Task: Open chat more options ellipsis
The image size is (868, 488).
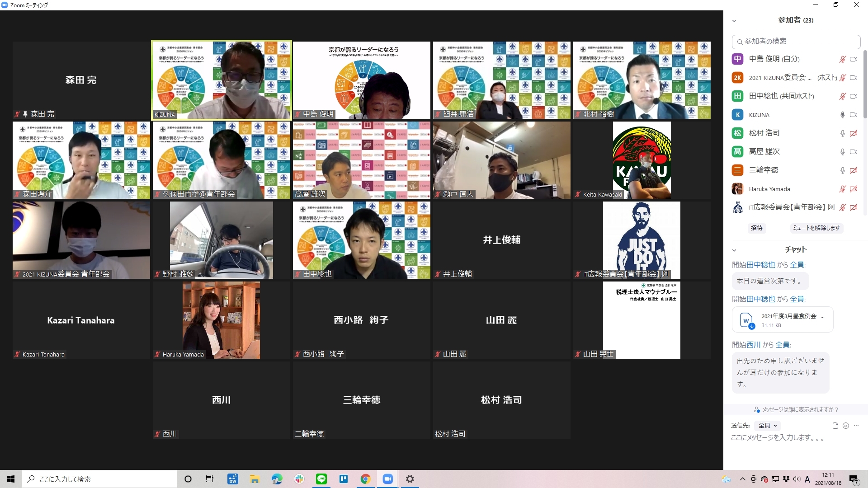Action: point(856,426)
